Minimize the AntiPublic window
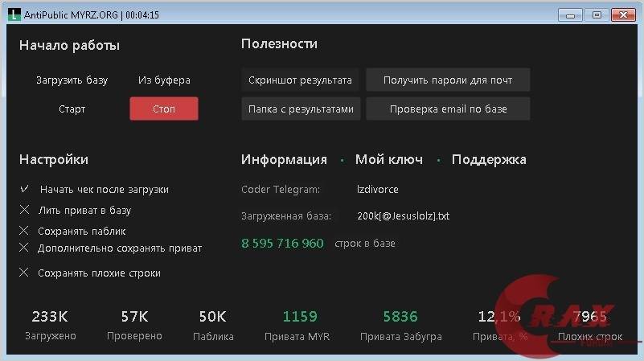 570,15
